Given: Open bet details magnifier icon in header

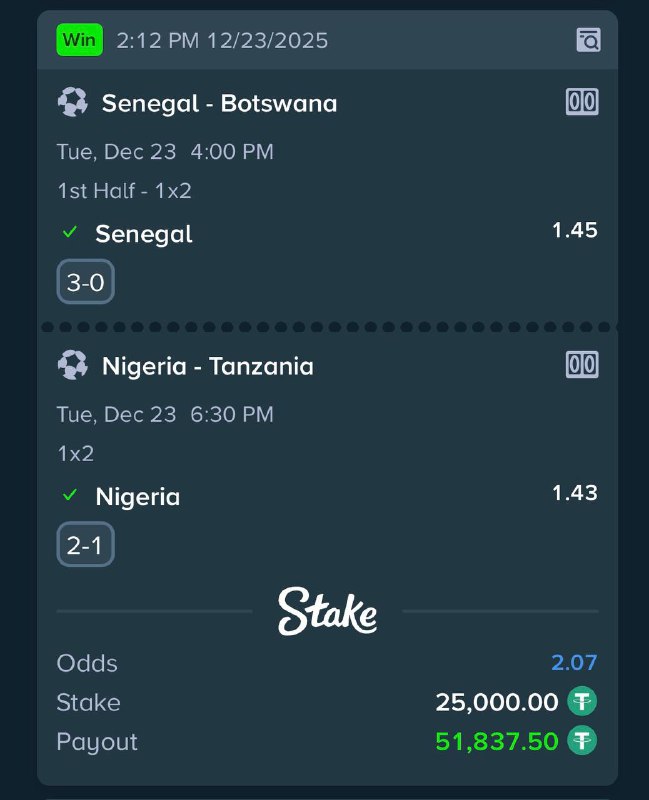Looking at the screenshot, I should pos(588,40).
